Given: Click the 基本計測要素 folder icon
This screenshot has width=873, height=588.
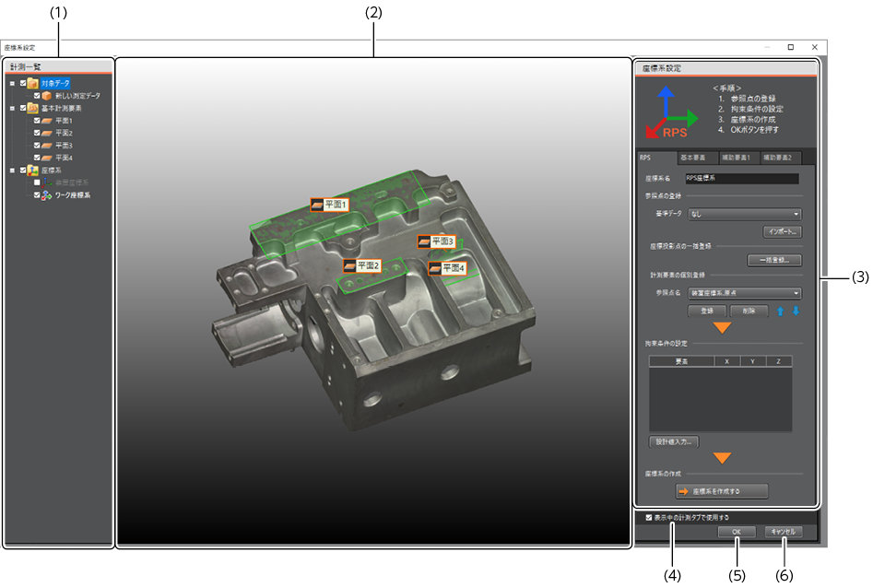Looking at the screenshot, I should click(x=33, y=108).
